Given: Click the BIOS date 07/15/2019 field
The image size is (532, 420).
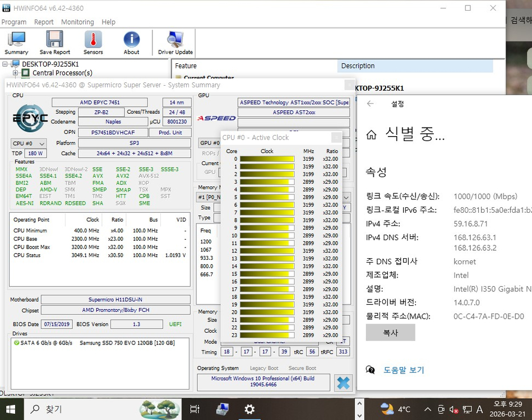Looking at the screenshot, I should (57, 324).
